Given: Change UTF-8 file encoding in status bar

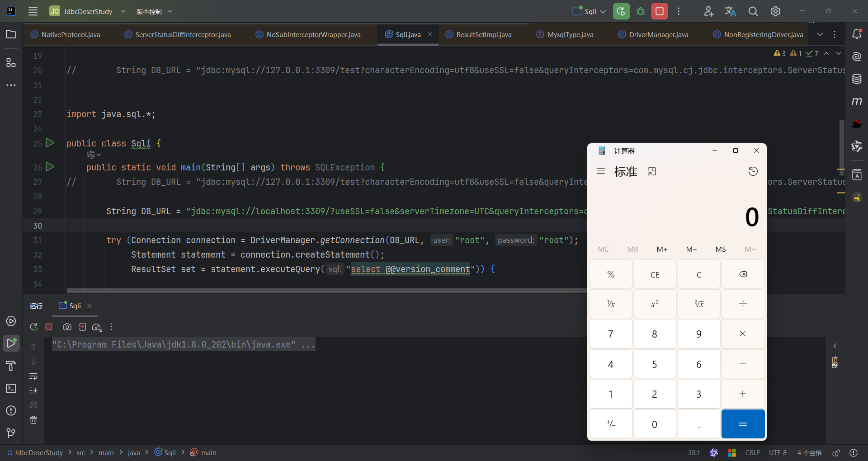Looking at the screenshot, I should click(x=778, y=453).
